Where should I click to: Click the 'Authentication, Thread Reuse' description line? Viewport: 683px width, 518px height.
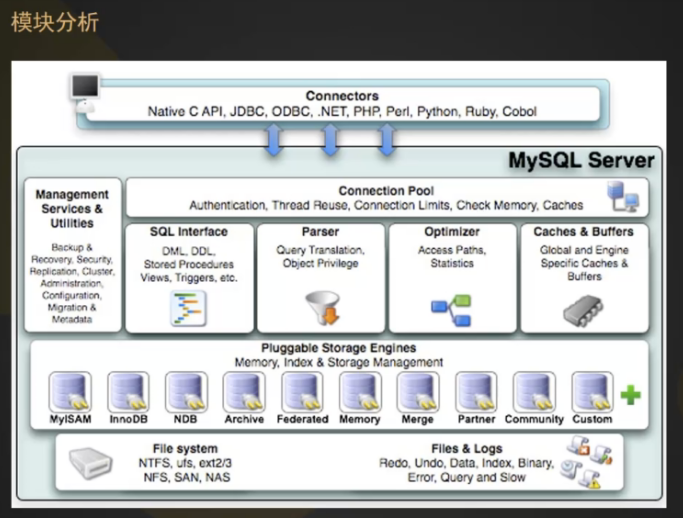[x=386, y=205]
